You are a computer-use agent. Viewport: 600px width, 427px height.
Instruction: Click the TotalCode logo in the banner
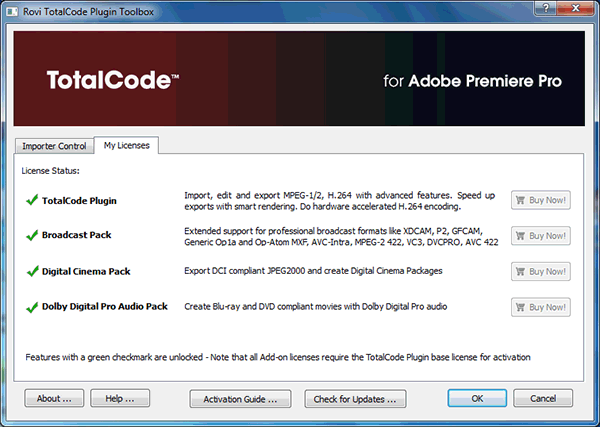click(113, 80)
